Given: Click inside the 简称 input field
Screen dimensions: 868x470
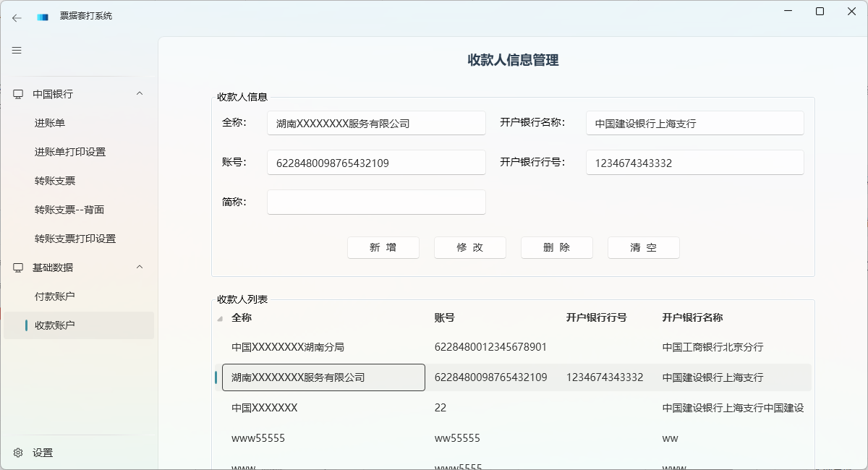Looking at the screenshot, I should pos(376,202).
